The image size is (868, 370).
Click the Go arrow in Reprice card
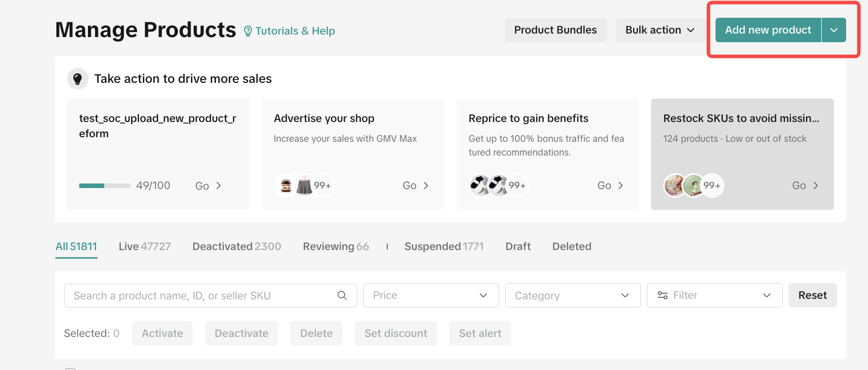tap(620, 186)
